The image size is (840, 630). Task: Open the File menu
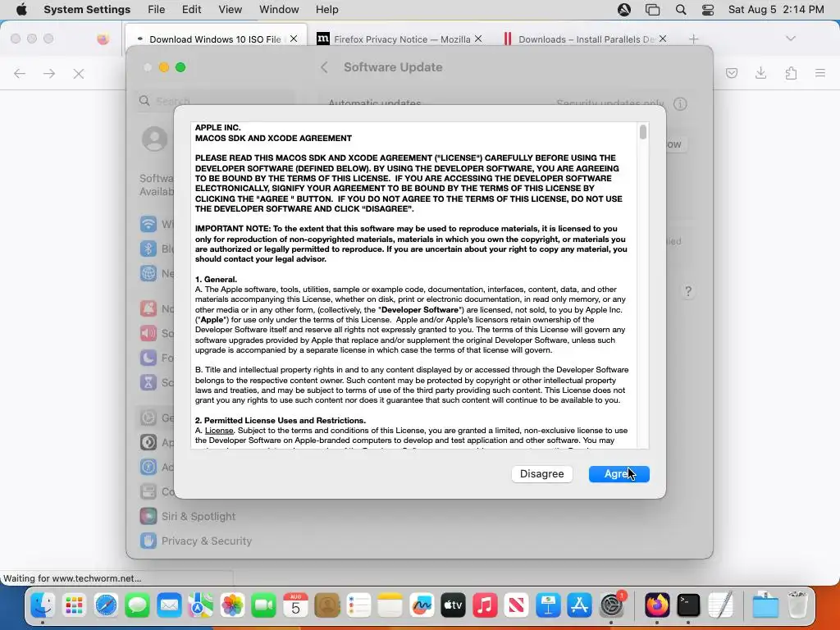click(157, 10)
